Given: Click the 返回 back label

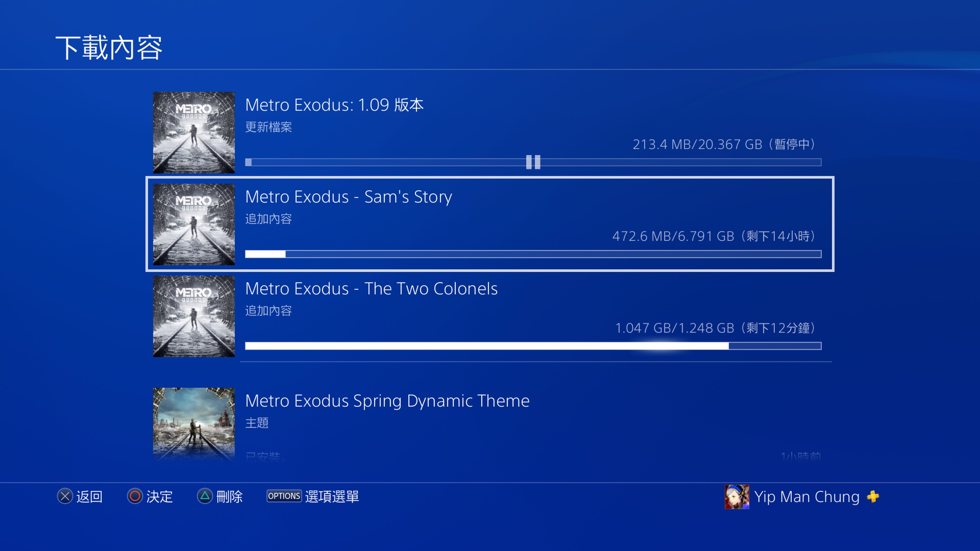Looking at the screenshot, I should click(x=89, y=497).
